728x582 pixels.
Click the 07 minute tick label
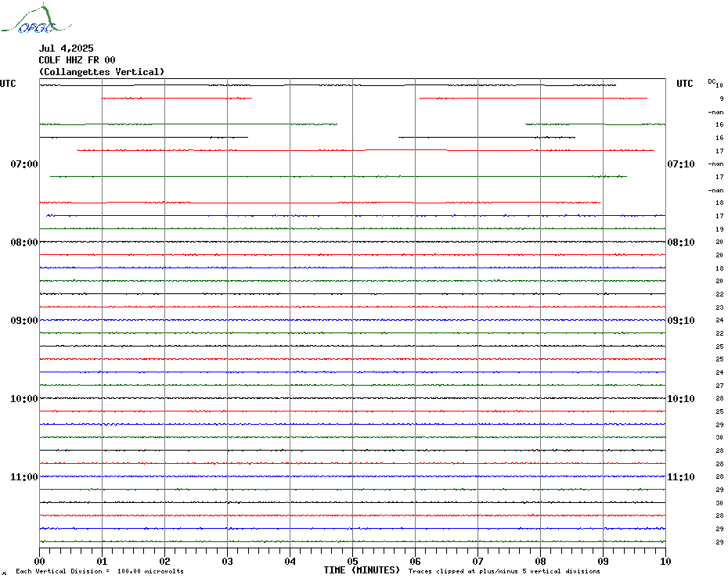[478, 561]
